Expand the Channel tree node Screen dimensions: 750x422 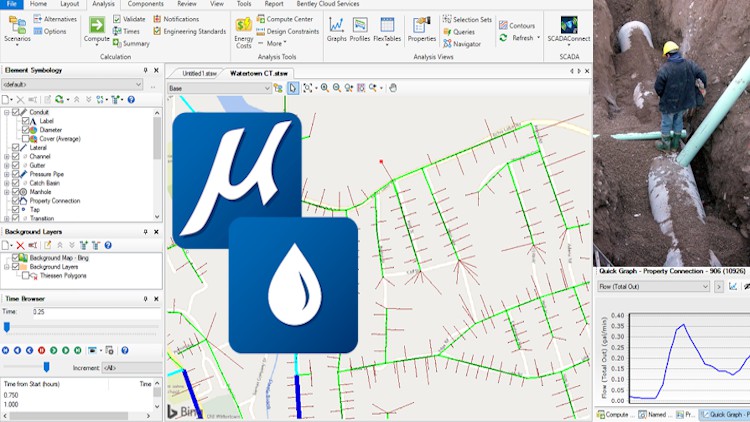click(7, 156)
